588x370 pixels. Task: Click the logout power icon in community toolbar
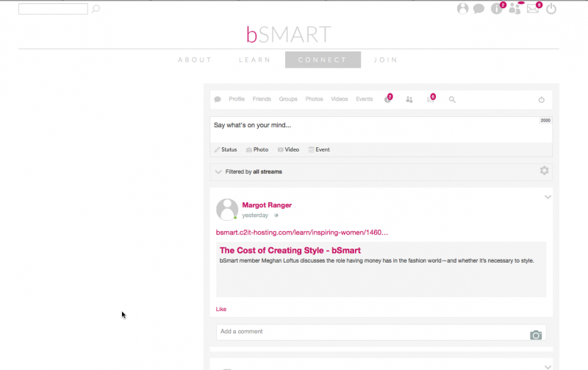[x=542, y=99]
